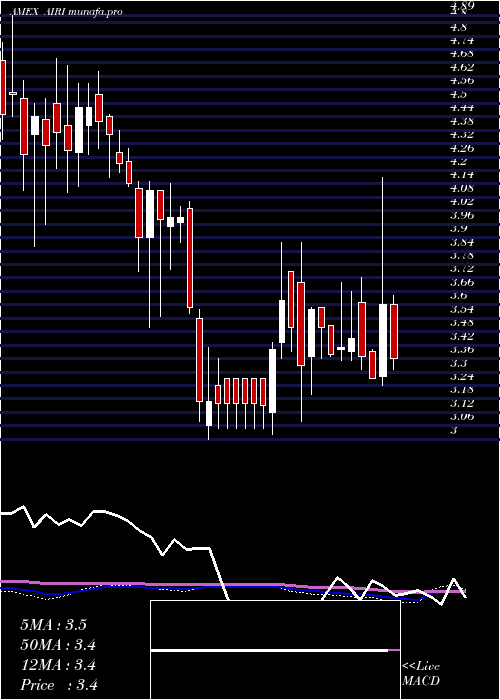Viewport: 500px width, 700px height.
Task: Click the 12MA : 3.4 readout
Action: tap(58, 665)
